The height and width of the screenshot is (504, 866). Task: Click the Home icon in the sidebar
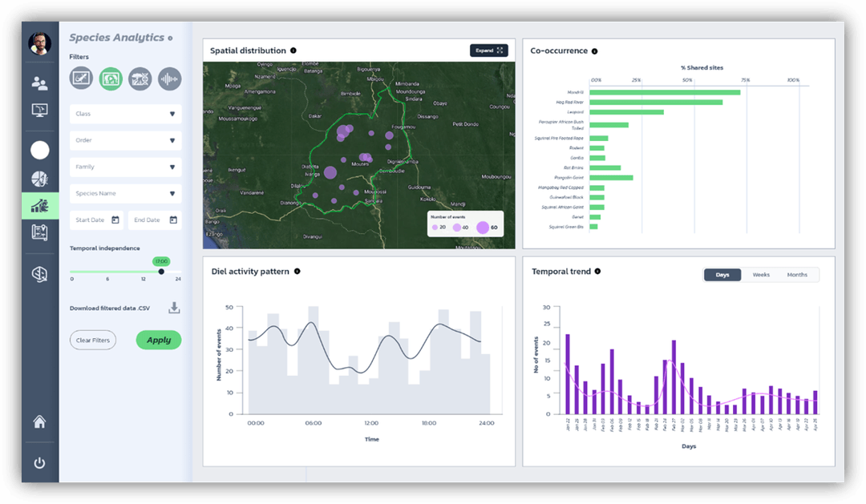(x=39, y=422)
